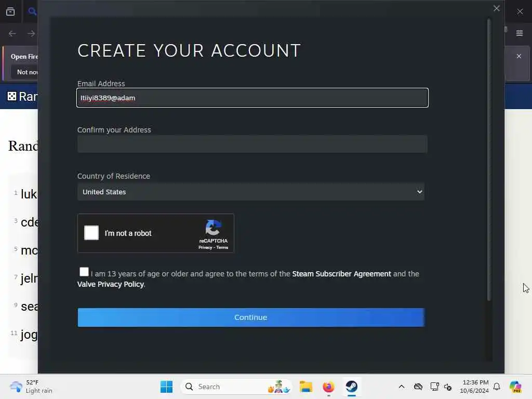Open the notifications bell icon
This screenshot has height=399, width=532.
pyautogui.click(x=497, y=387)
